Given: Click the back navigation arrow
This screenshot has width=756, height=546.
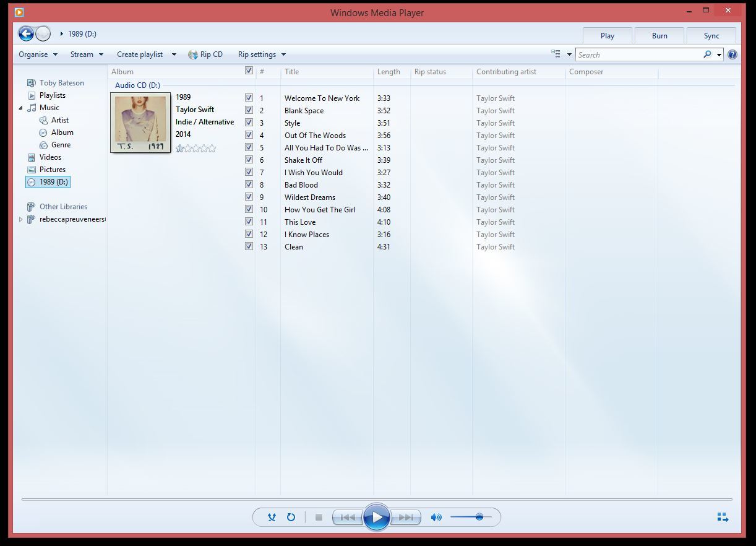Looking at the screenshot, I should point(26,34).
